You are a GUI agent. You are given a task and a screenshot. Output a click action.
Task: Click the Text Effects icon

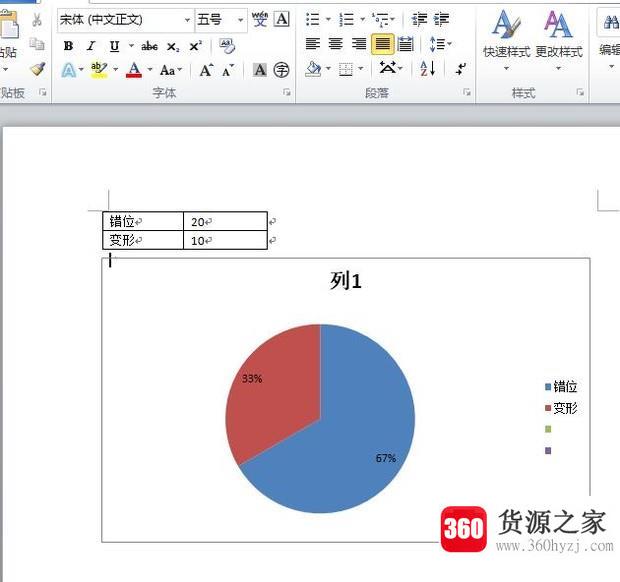(x=69, y=70)
